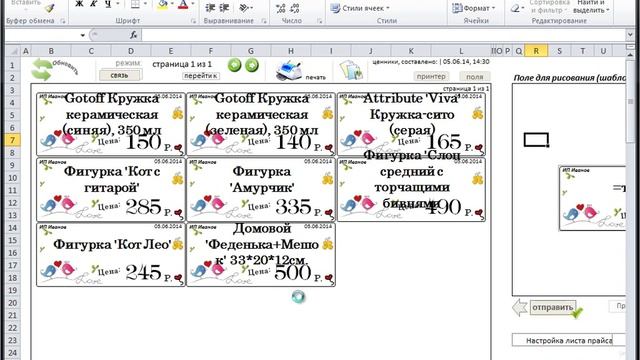Viewport: 640px width, 360px height.
Task: Click the gray back arrow beside отправить
Action: (520, 308)
